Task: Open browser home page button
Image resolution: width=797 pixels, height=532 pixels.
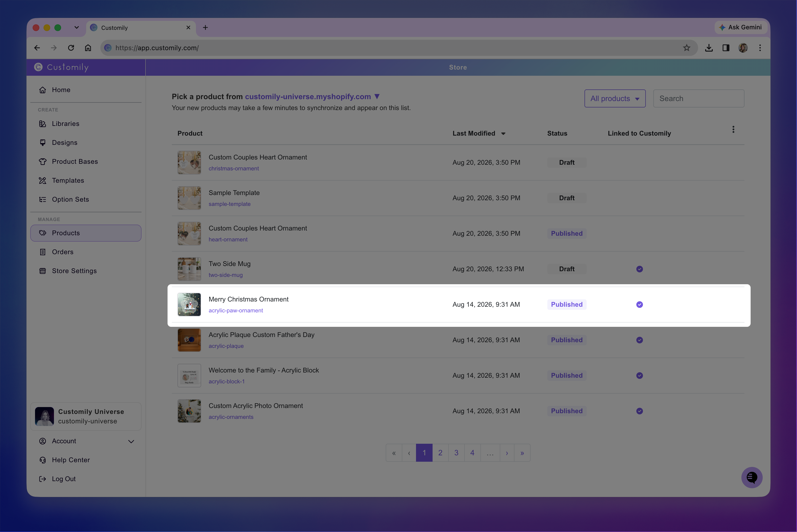Action: pyautogui.click(x=88, y=48)
